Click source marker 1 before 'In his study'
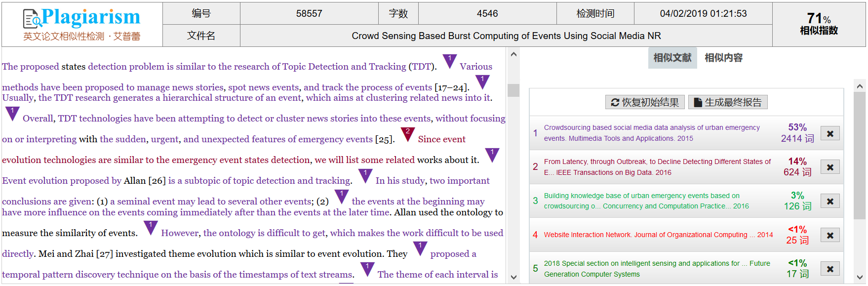868x286 pixels. (x=365, y=175)
